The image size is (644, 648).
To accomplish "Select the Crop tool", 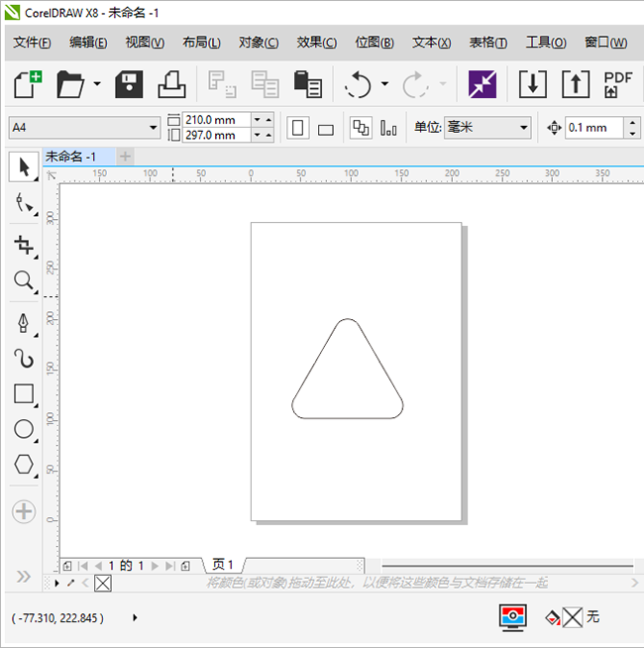I will 23,244.
